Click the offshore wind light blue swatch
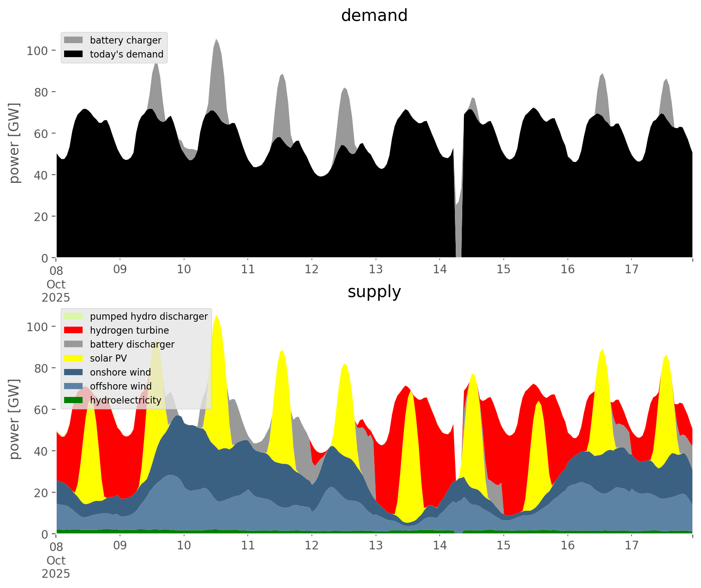Viewport: 701px width, 588px height. coord(74,386)
